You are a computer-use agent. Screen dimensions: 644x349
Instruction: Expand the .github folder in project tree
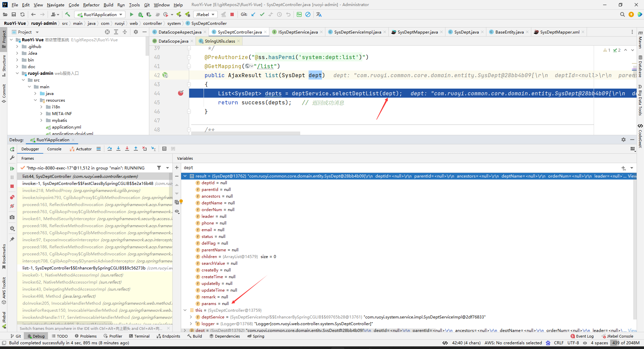17,47
